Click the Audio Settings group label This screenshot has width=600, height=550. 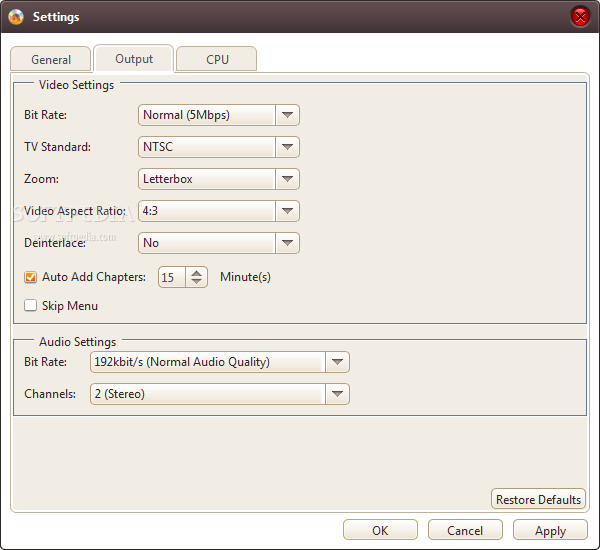click(x=77, y=342)
